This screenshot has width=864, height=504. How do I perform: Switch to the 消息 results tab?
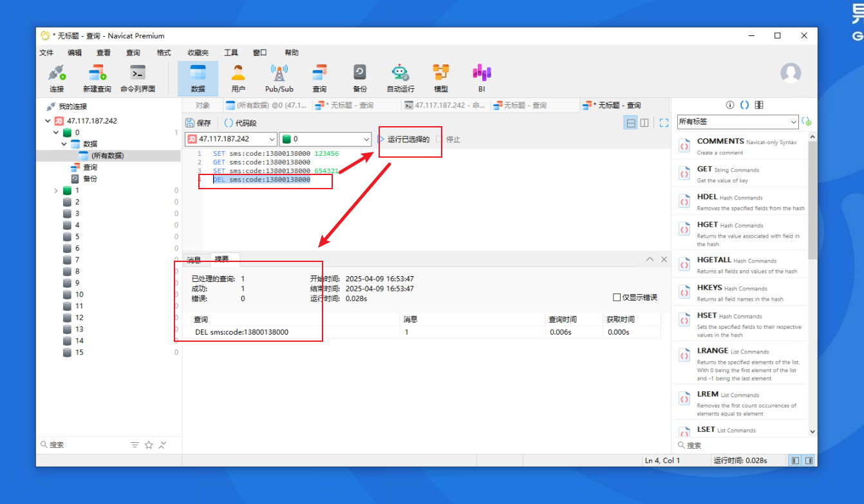click(x=194, y=260)
